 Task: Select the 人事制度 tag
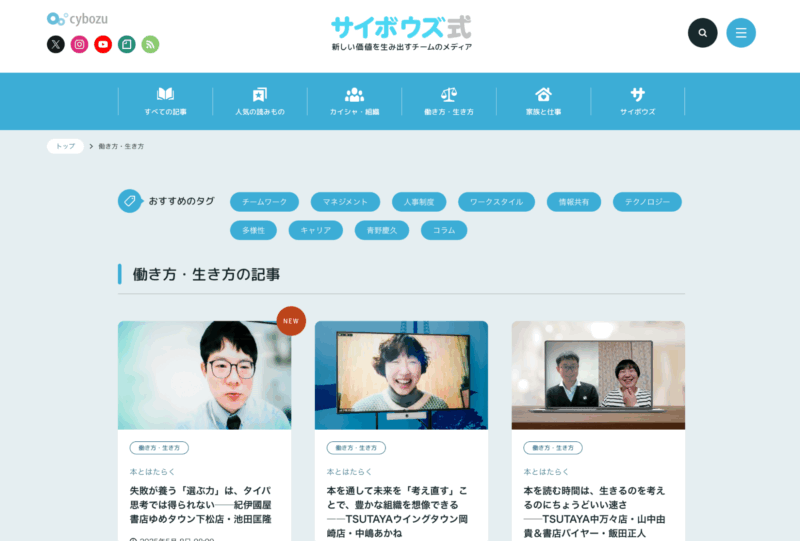coord(419,202)
